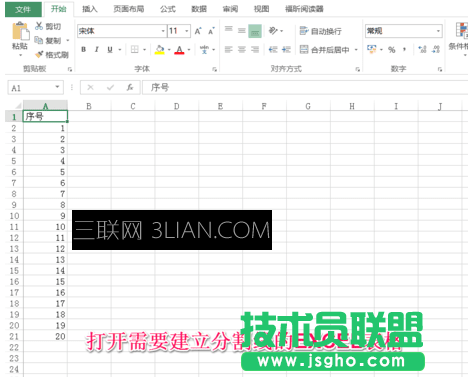Expand the underline style dropdown arrow
This screenshot has height=377, width=468.
120,50
